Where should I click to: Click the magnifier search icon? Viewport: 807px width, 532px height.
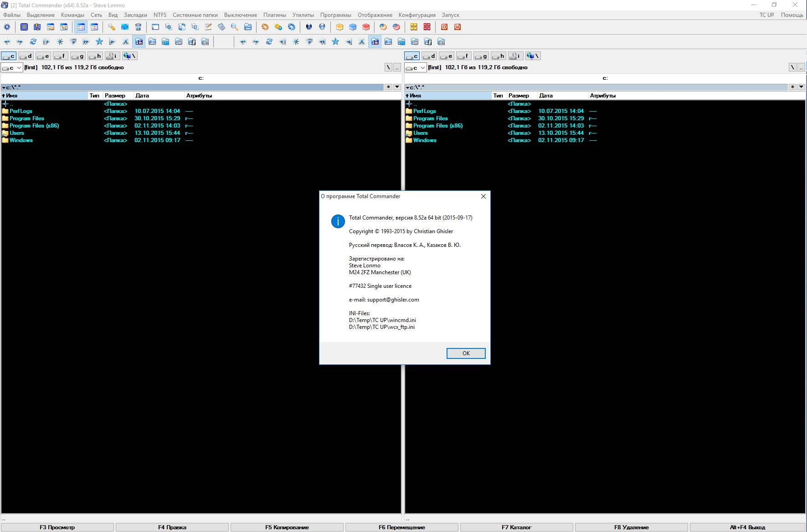coord(235,27)
